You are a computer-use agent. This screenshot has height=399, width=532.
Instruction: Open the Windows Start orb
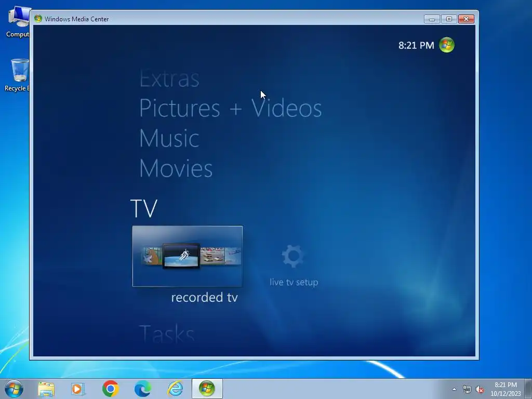point(14,389)
